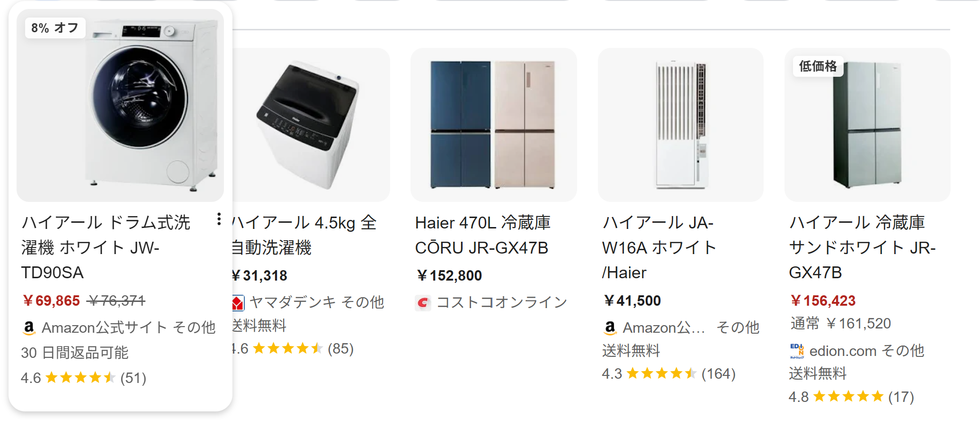The image size is (980, 437).
Task: Open the 4.5kg top-load washer image
Action: click(311, 125)
